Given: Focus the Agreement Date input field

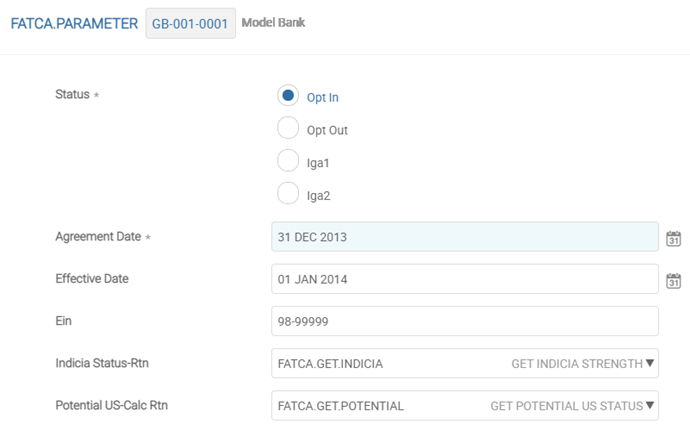Looking at the screenshot, I should 464,237.
